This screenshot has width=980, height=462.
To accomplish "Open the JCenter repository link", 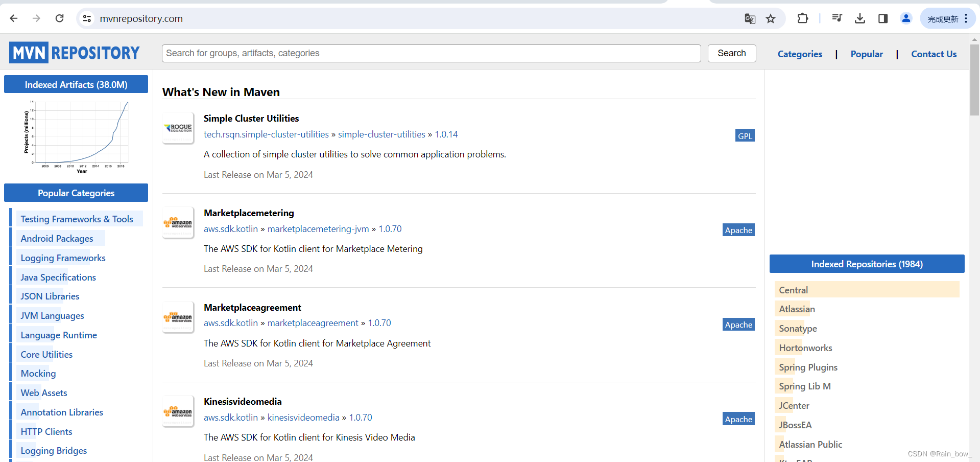I will click(x=794, y=406).
